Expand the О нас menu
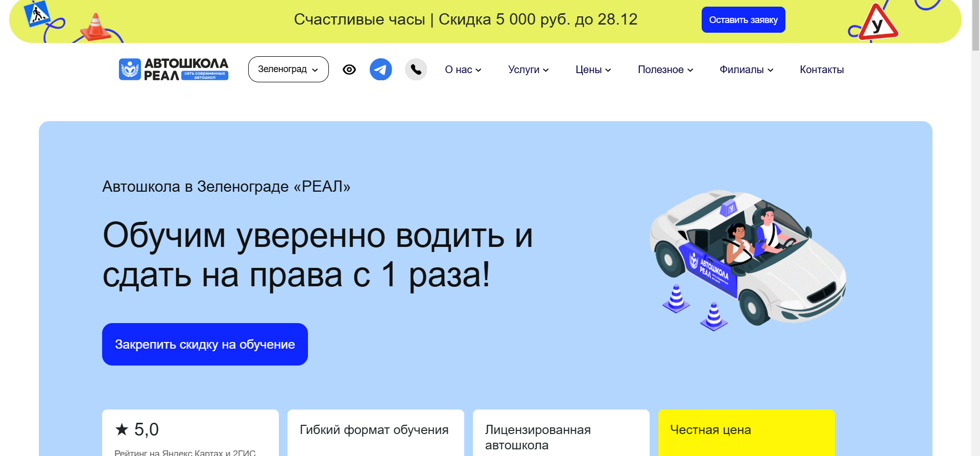 point(463,70)
